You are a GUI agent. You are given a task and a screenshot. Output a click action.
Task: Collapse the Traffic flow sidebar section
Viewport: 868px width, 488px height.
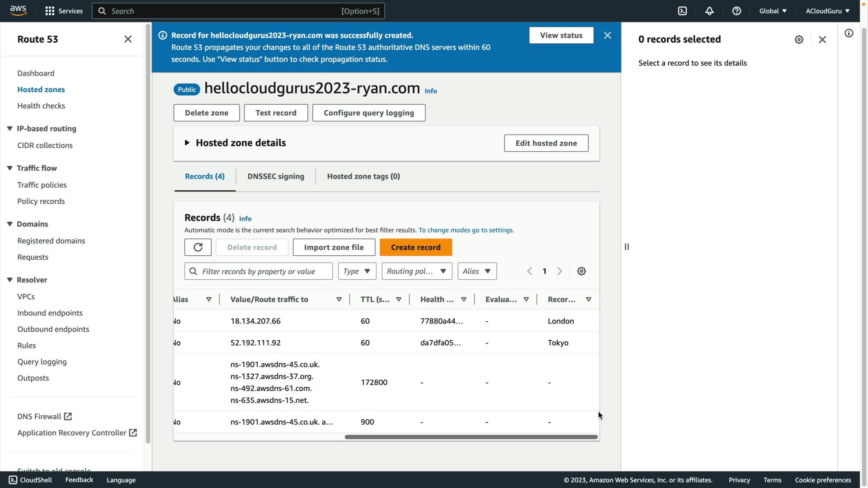pyautogui.click(x=9, y=168)
